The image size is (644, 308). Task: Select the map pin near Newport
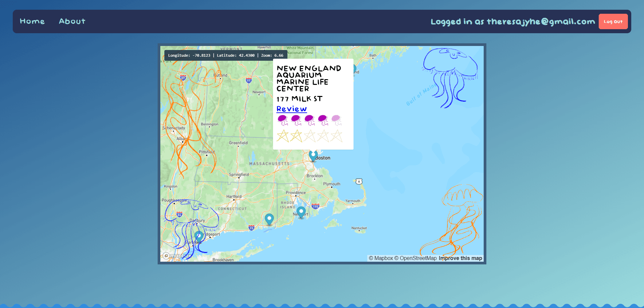click(x=301, y=212)
